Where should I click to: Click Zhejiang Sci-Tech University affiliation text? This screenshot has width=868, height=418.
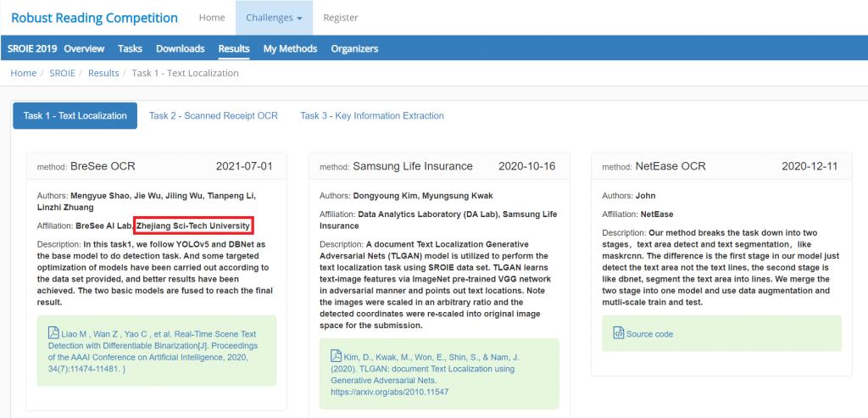coord(194,226)
